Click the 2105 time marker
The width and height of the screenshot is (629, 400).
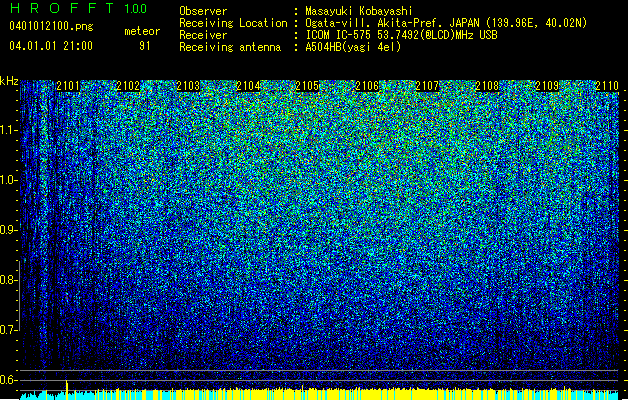point(307,86)
